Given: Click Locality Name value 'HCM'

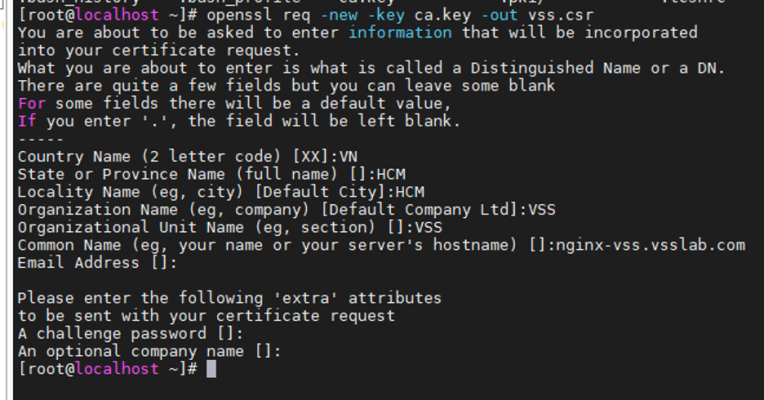Looking at the screenshot, I should click(x=410, y=192).
